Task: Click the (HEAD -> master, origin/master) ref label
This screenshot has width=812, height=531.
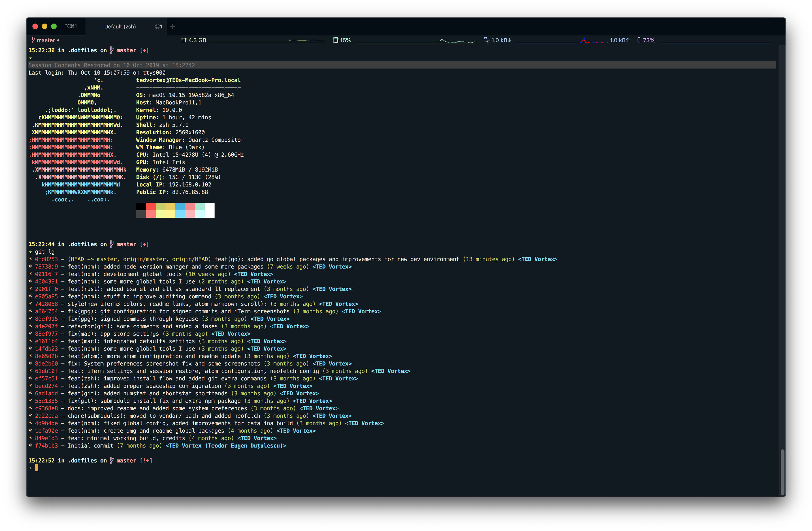Action: coord(139,259)
